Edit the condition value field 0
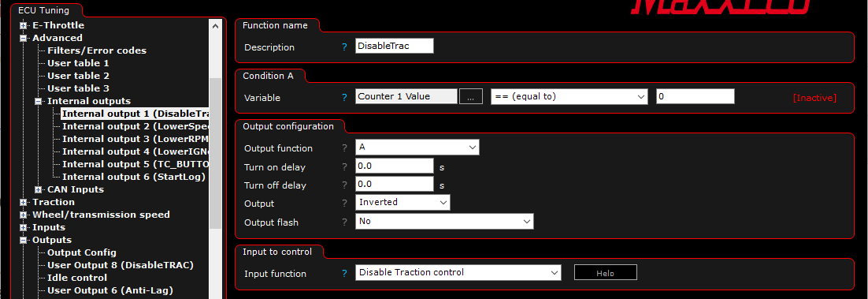 (x=696, y=96)
